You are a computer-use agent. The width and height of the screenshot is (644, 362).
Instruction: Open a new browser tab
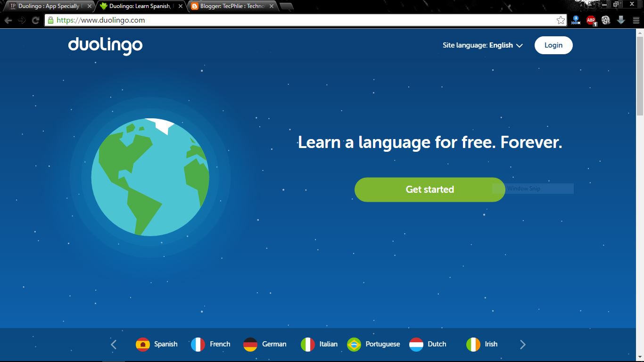coord(286,7)
